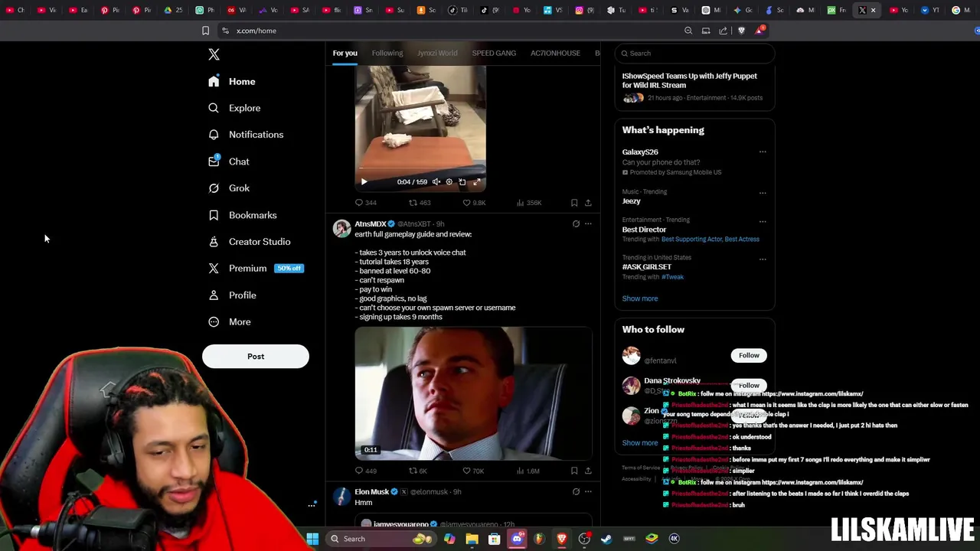Viewport: 980px width, 551px height.
Task: Open the more options for the GalaxyS26 trend
Action: [763, 152]
